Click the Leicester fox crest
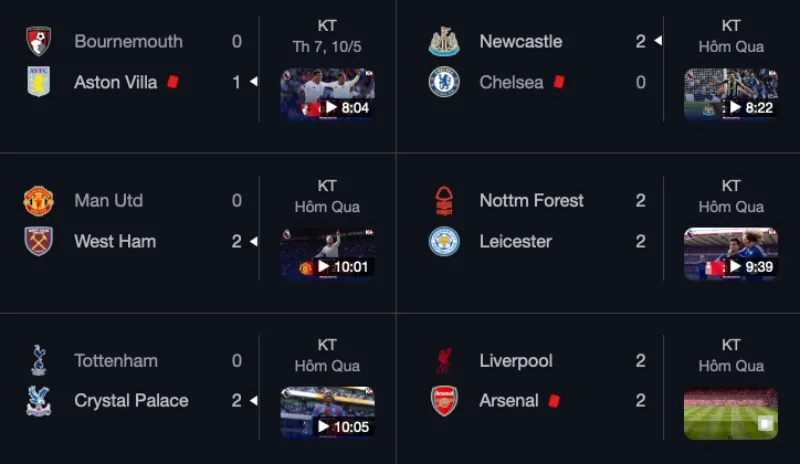This screenshot has width=800, height=464. click(444, 241)
